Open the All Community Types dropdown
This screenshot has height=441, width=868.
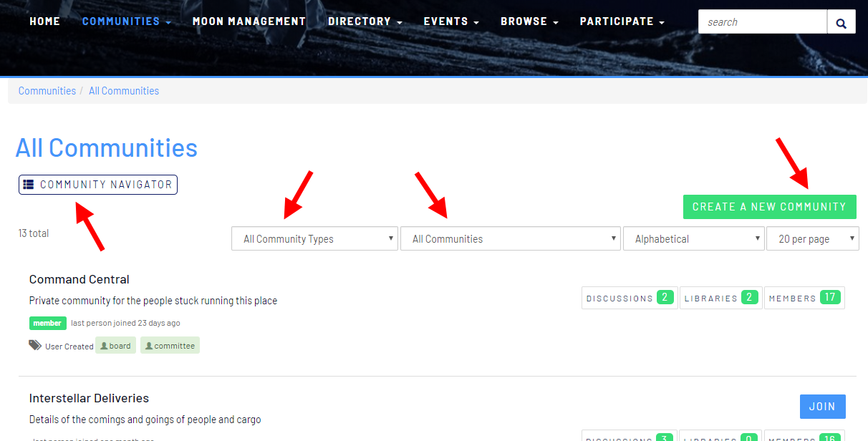tap(314, 239)
